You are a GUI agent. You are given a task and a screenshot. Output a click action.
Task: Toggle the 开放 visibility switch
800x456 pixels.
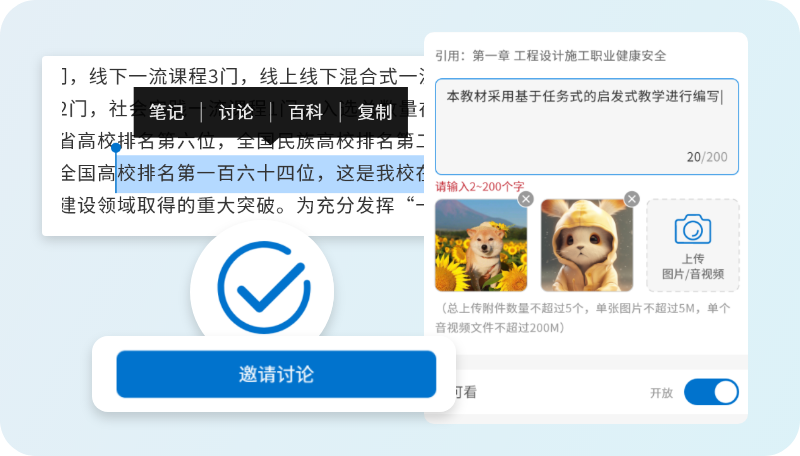[711, 392]
